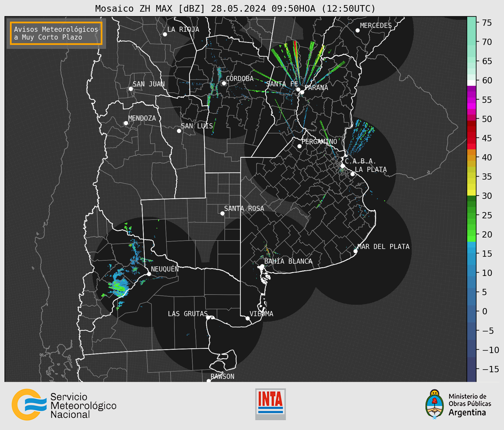Select the SAN LUIS city marker
504x430 pixels.
coord(179,131)
